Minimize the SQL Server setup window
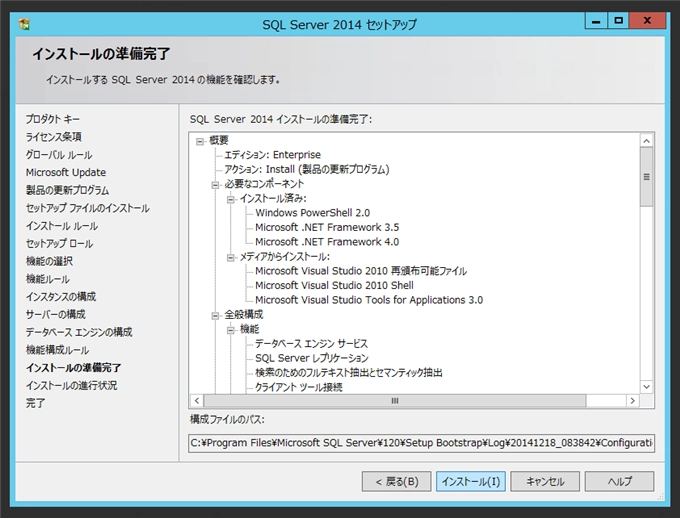Screen dimensions: 680x518 (x=596, y=20)
